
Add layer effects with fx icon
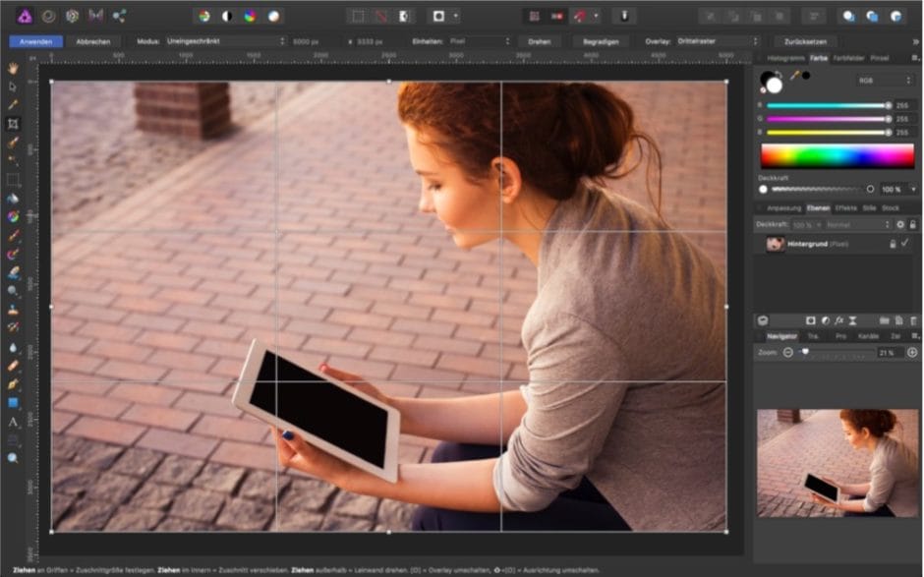[838, 320]
